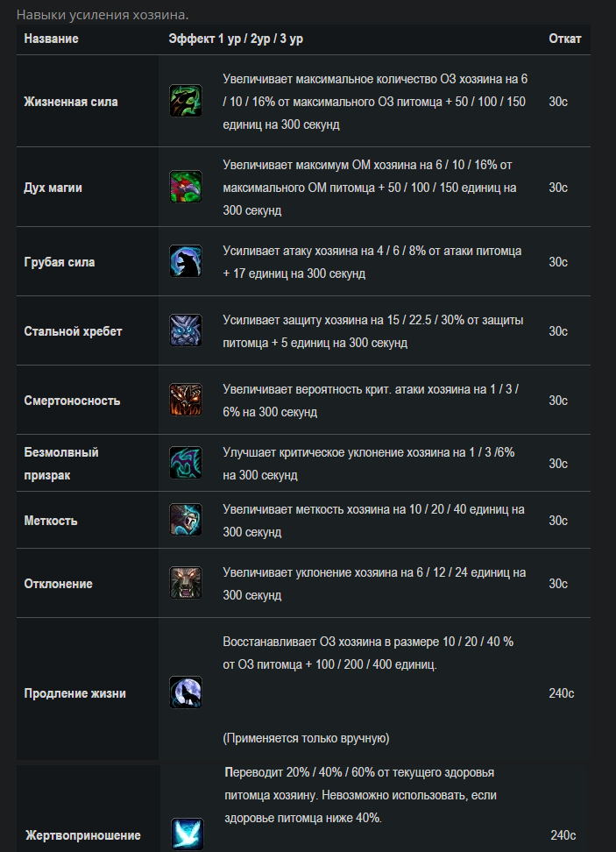Click the Жертвоприношение glowing bird icon
The width and height of the screenshot is (616, 852).
[188, 834]
